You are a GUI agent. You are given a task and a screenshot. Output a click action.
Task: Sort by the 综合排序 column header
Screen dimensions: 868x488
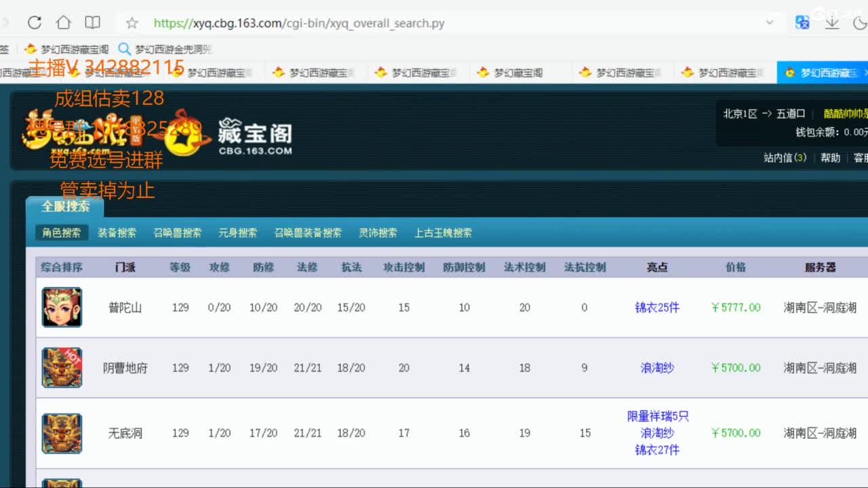61,267
